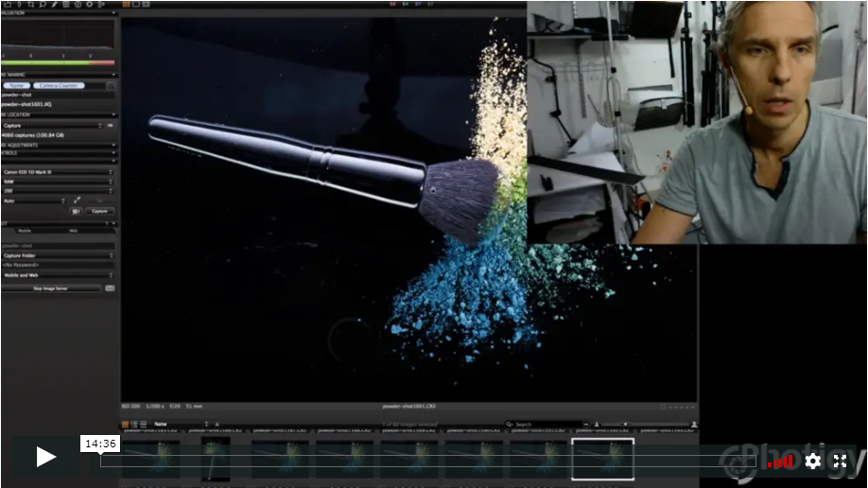Image resolution: width=868 pixels, height=488 pixels.
Task: Switch to the Web tab
Action: pos(73,231)
